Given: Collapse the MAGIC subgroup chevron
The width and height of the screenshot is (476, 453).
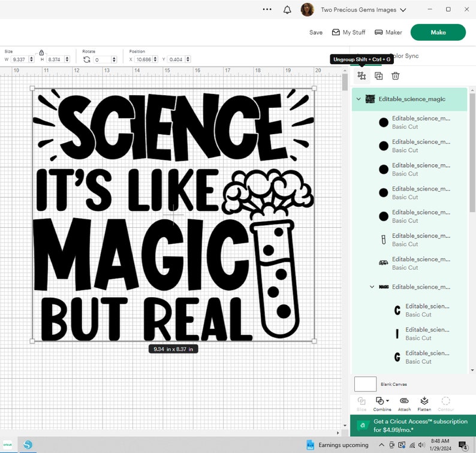Looking at the screenshot, I should tap(372, 287).
